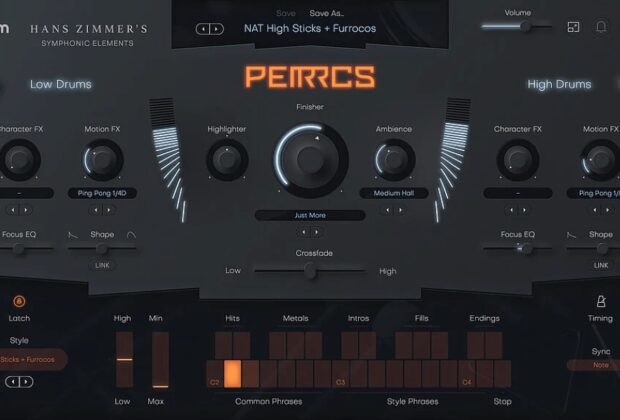
Task: Open the High Drums Ping Pong dropdown
Action: tap(593, 193)
